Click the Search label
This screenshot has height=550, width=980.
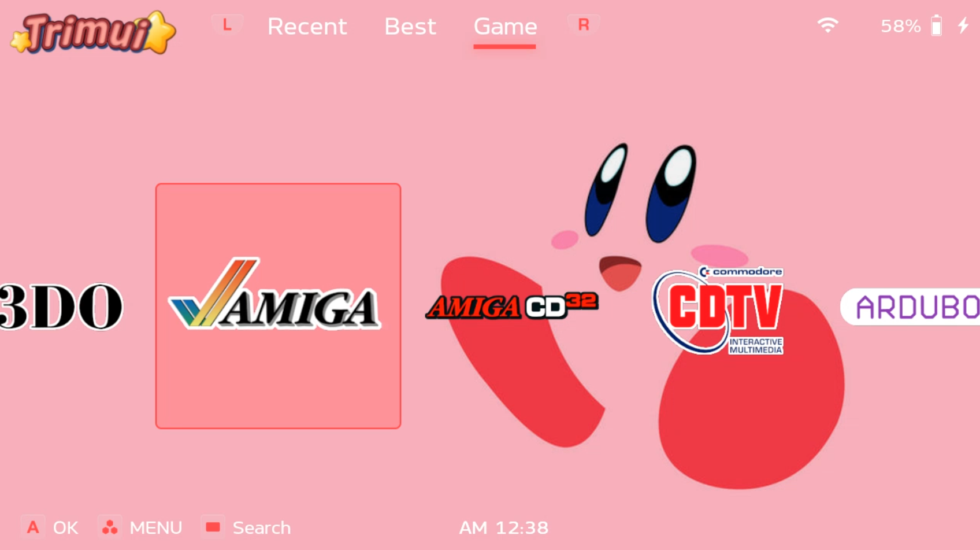(261, 528)
